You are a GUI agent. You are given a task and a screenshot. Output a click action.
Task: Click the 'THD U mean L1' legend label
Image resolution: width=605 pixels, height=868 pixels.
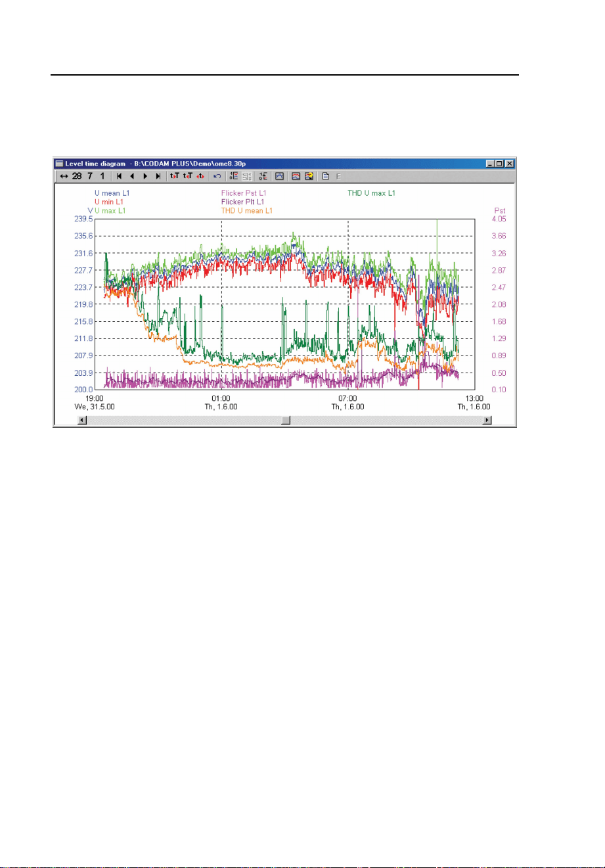pyautogui.click(x=247, y=210)
